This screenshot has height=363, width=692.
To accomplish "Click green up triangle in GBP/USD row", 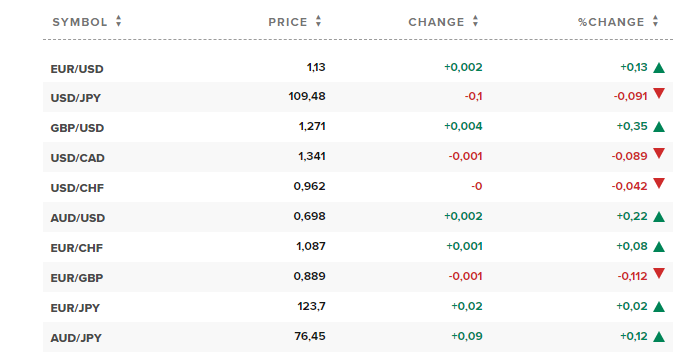I will [x=659, y=127].
